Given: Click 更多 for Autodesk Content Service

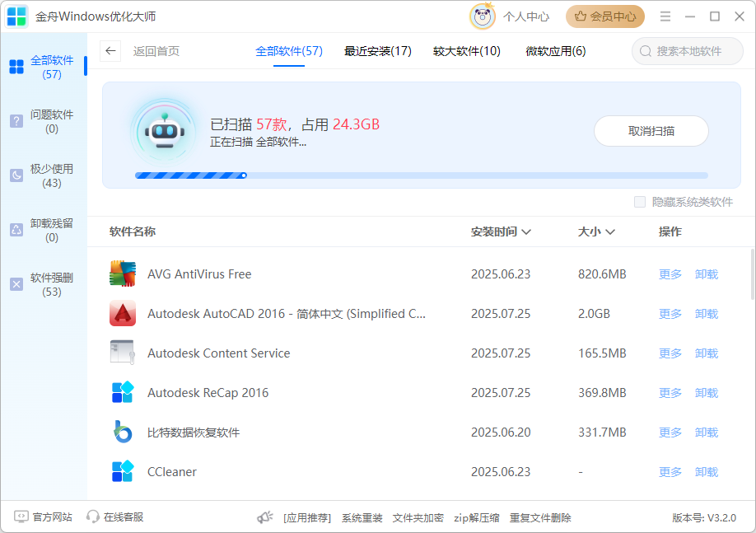Looking at the screenshot, I should click(670, 353).
